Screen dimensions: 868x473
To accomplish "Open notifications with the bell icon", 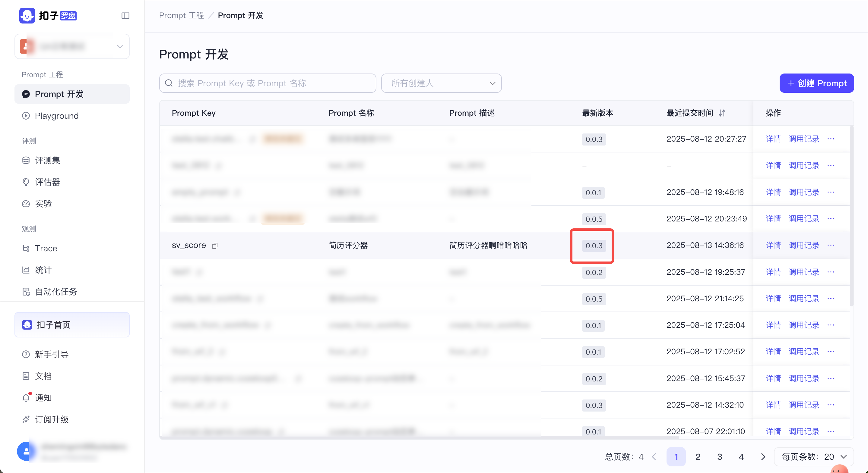I will pyautogui.click(x=26, y=398).
